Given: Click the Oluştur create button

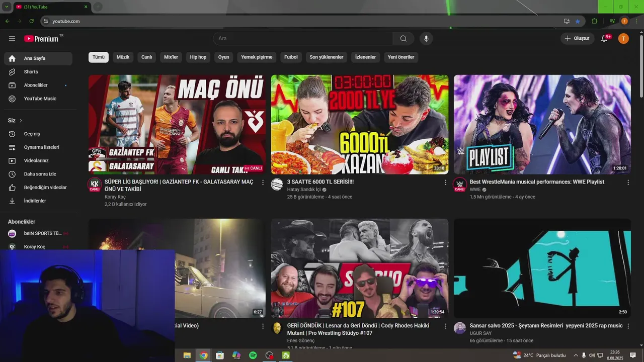Looking at the screenshot, I should pos(577,39).
